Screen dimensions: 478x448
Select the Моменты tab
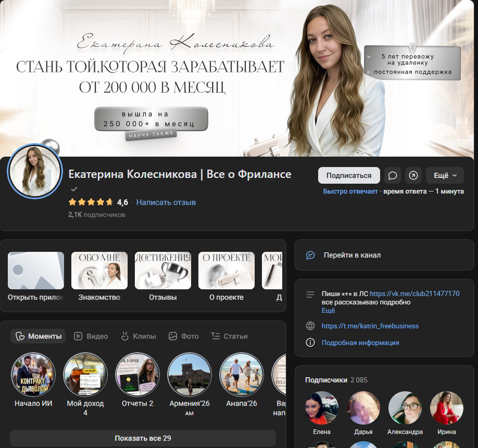click(x=38, y=336)
